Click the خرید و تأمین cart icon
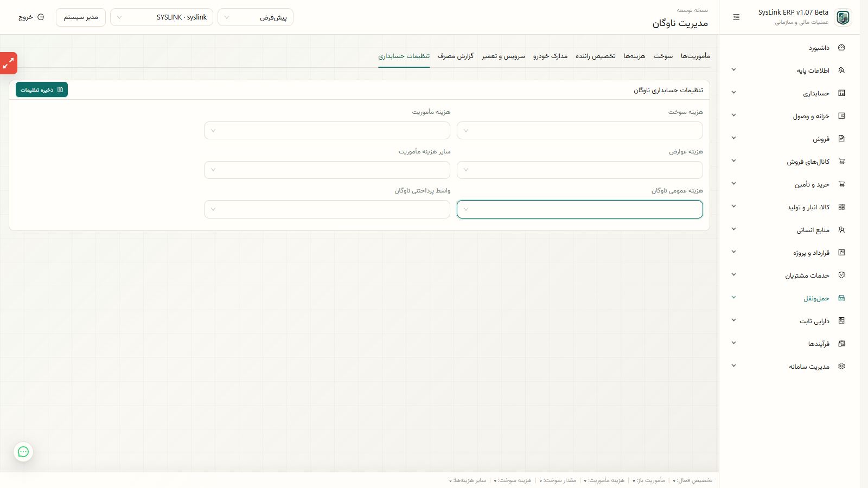Image resolution: width=868 pixels, height=488 pixels. click(841, 184)
